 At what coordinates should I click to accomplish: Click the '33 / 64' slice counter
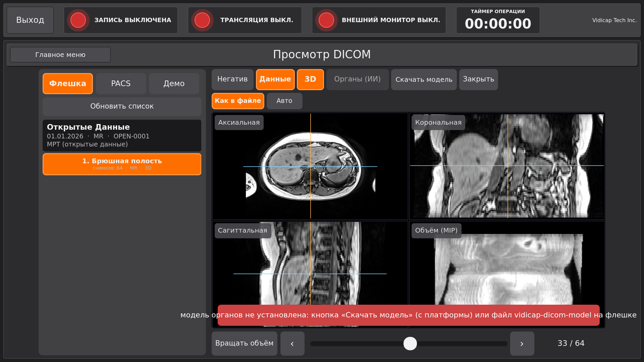click(x=571, y=344)
